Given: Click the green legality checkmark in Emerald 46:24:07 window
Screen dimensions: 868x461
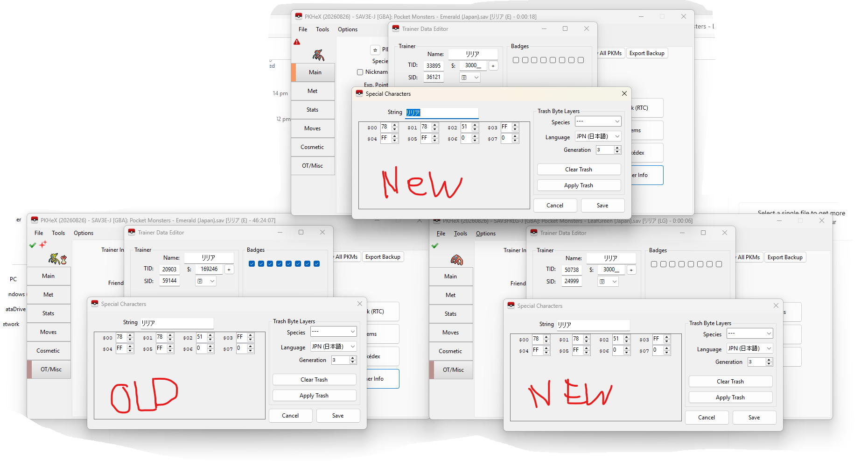Looking at the screenshot, I should pos(33,245).
